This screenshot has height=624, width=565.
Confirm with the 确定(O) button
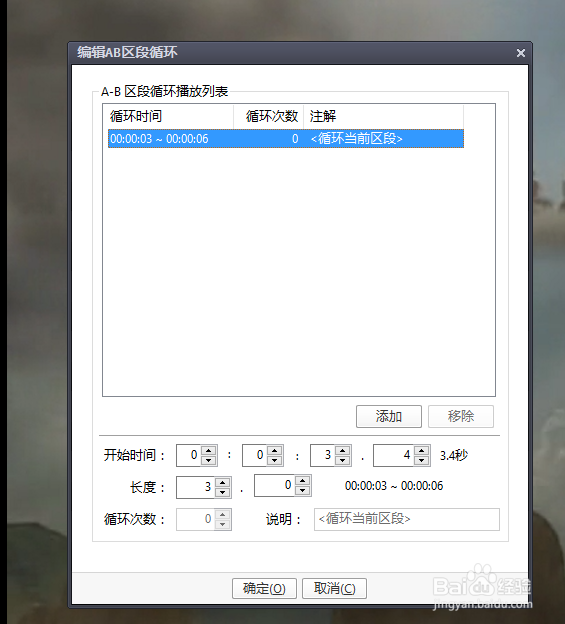[264, 588]
